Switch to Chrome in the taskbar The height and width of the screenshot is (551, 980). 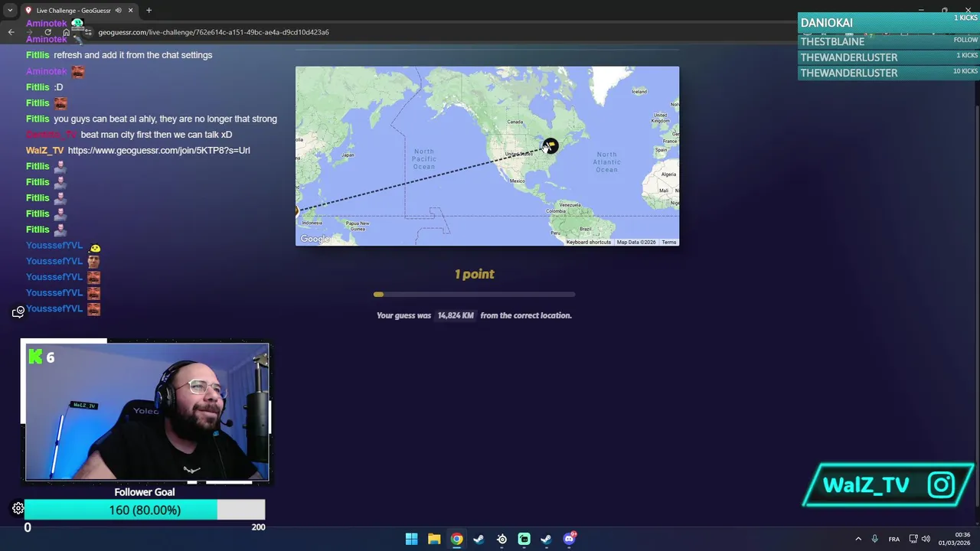(x=456, y=539)
